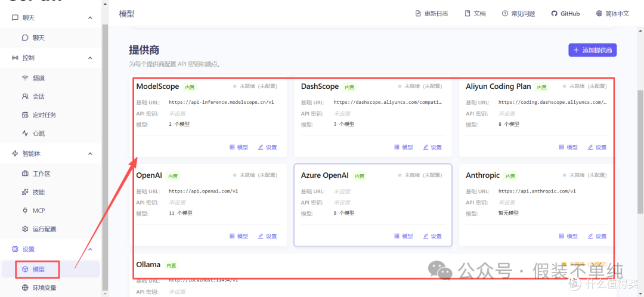Click the MCP plug icon
644x297 pixels.
(x=24, y=211)
